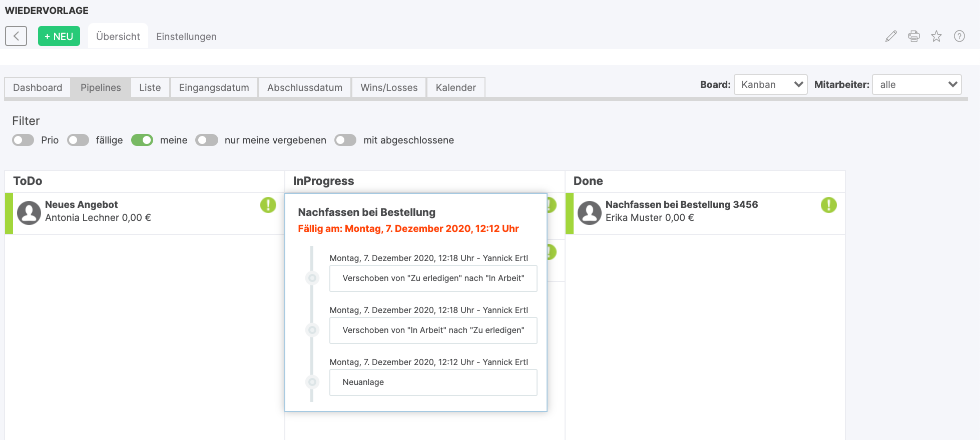Image resolution: width=980 pixels, height=440 pixels.
Task: Open the Wins/Losses tab
Action: 389,87
